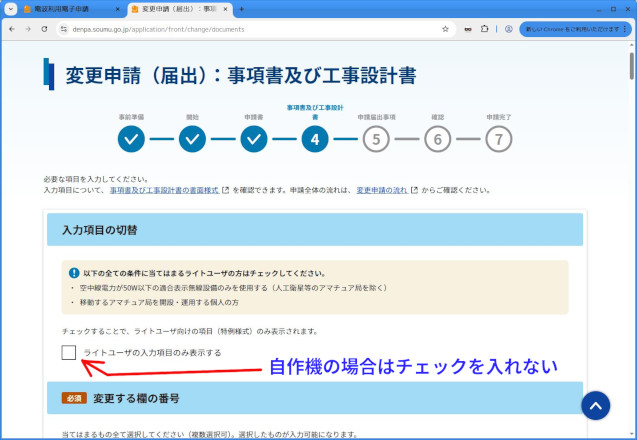The width and height of the screenshot is (637, 440).
Task: Open a new tab with plus button
Action: [x=241, y=9]
